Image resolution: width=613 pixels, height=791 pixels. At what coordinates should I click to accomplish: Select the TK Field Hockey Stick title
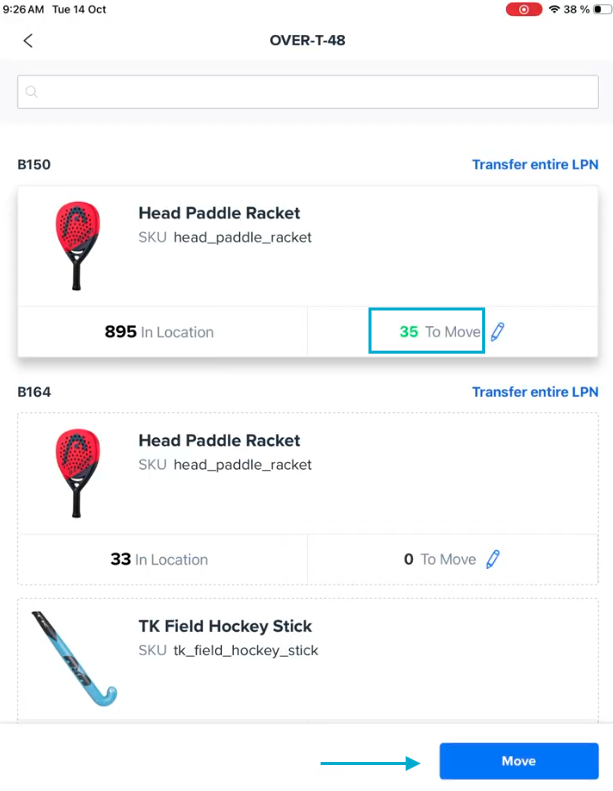(x=225, y=626)
